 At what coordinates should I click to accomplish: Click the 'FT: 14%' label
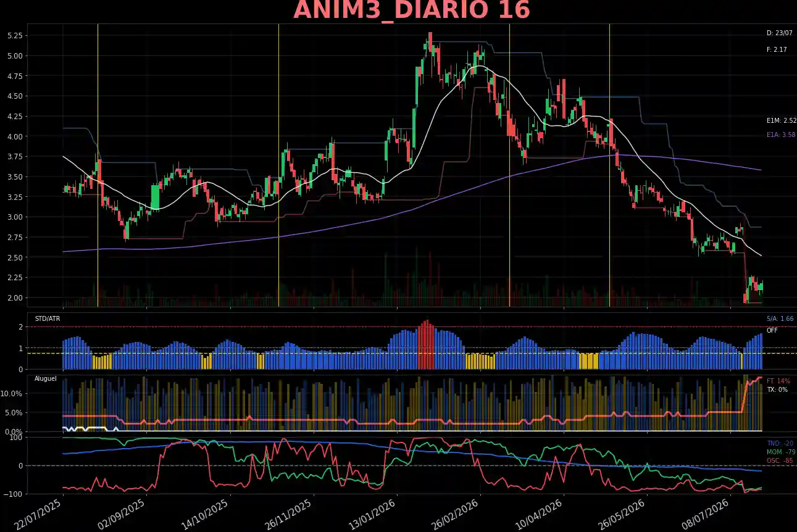click(778, 381)
